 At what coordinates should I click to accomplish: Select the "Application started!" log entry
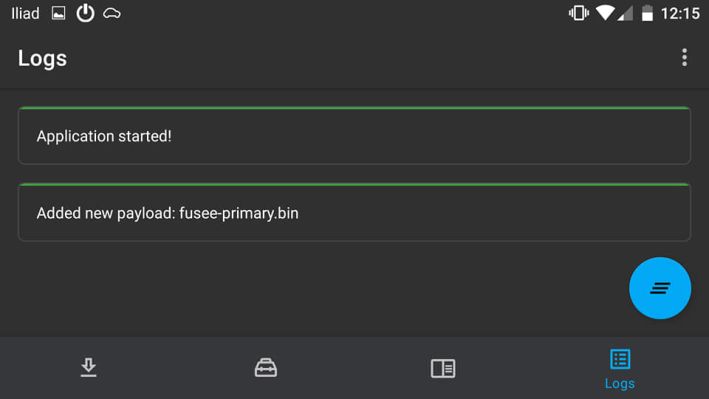coord(354,136)
